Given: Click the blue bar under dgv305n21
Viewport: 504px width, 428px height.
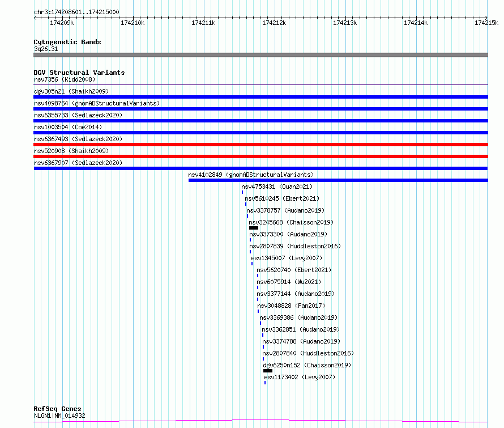Looking at the screenshot, I should (260, 97).
